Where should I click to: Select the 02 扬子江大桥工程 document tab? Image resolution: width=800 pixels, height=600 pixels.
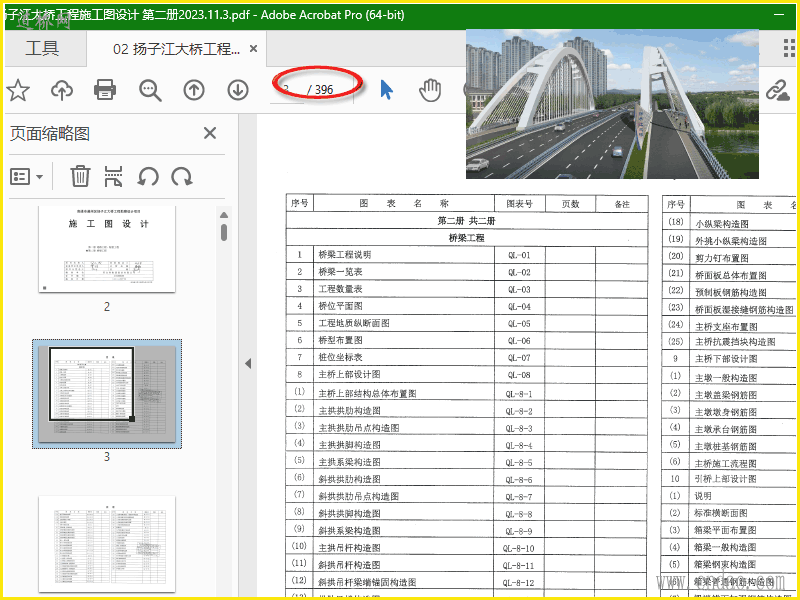(x=176, y=49)
